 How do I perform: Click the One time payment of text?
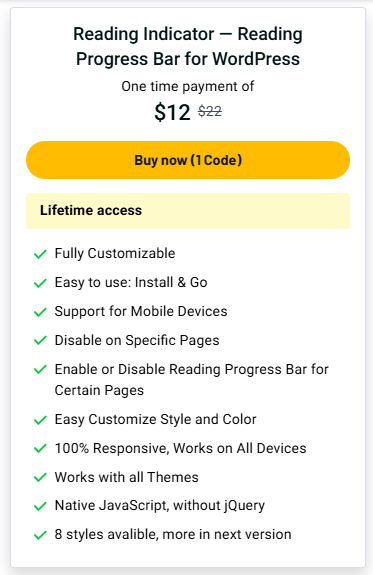click(x=188, y=87)
